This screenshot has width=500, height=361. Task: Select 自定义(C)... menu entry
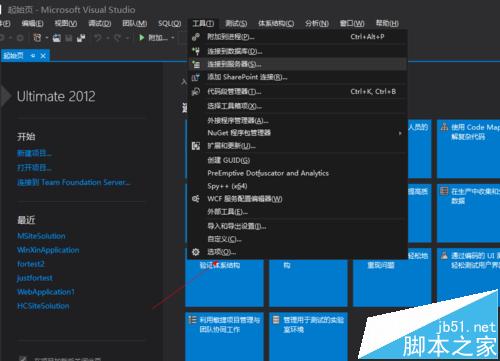[298, 239]
